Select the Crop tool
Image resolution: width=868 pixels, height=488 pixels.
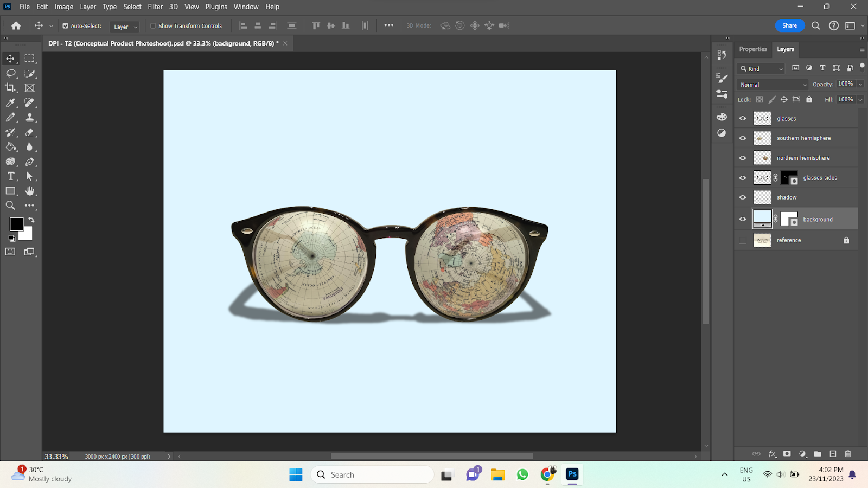(10, 88)
